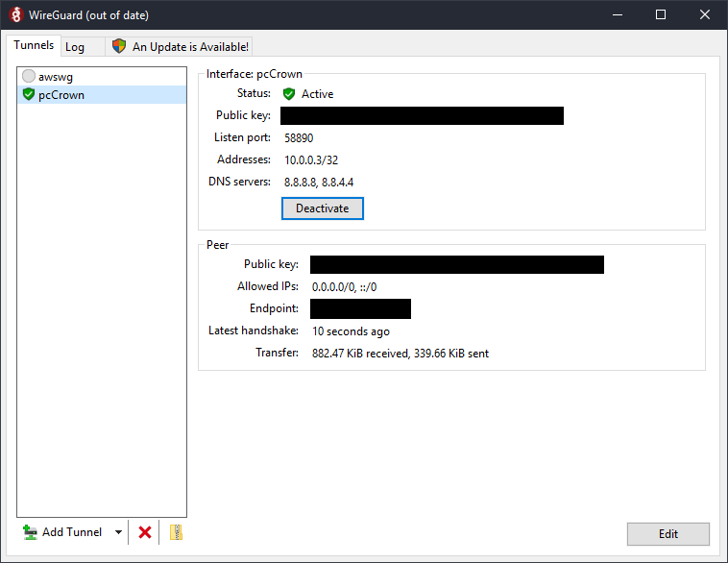Export all tunnels to zip icon
Image resolution: width=728 pixels, height=563 pixels.
176,532
